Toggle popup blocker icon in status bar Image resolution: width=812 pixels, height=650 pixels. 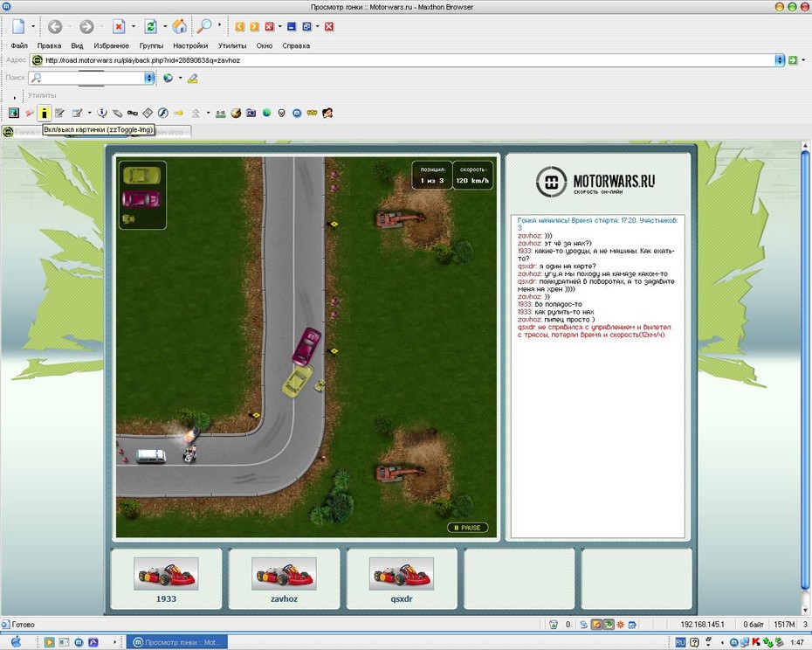click(x=596, y=625)
